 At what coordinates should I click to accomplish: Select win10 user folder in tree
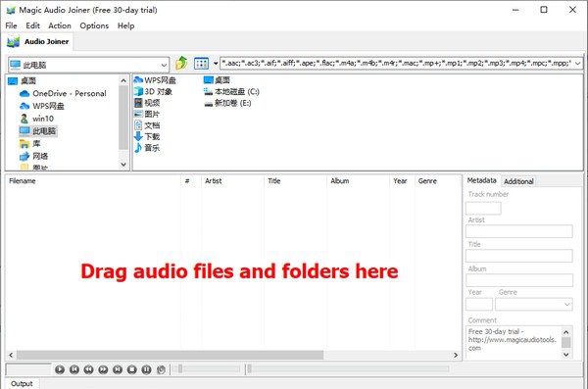(37, 119)
